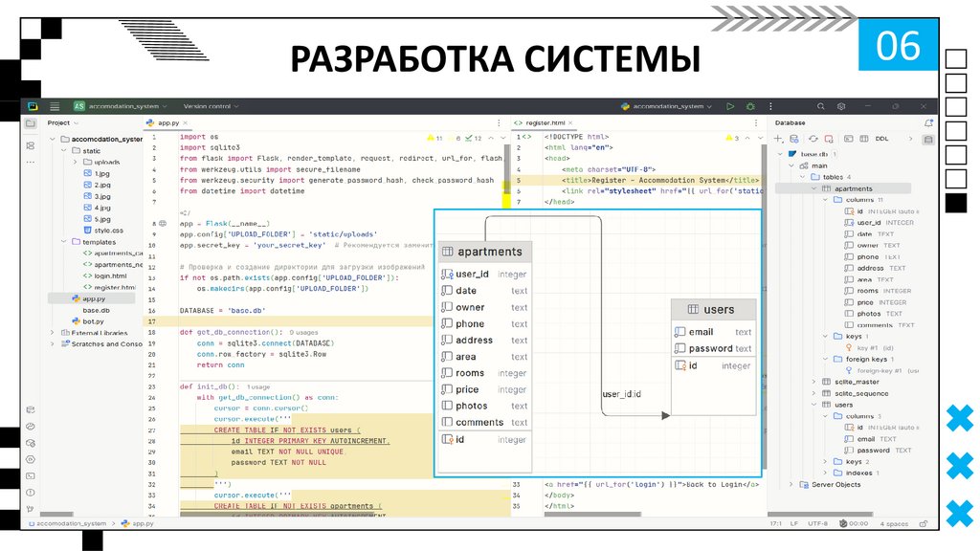Collapse the apartments table node
The height and width of the screenshot is (551, 980).
click(x=813, y=188)
